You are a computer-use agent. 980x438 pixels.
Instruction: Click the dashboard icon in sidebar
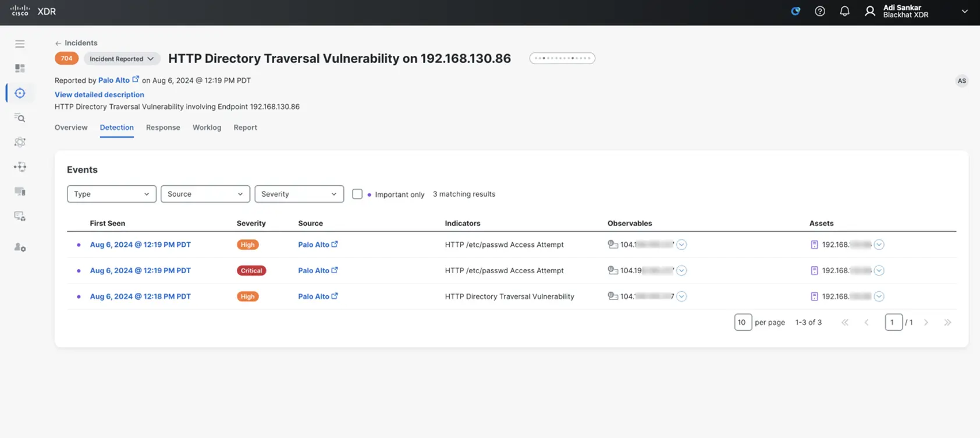(x=20, y=69)
